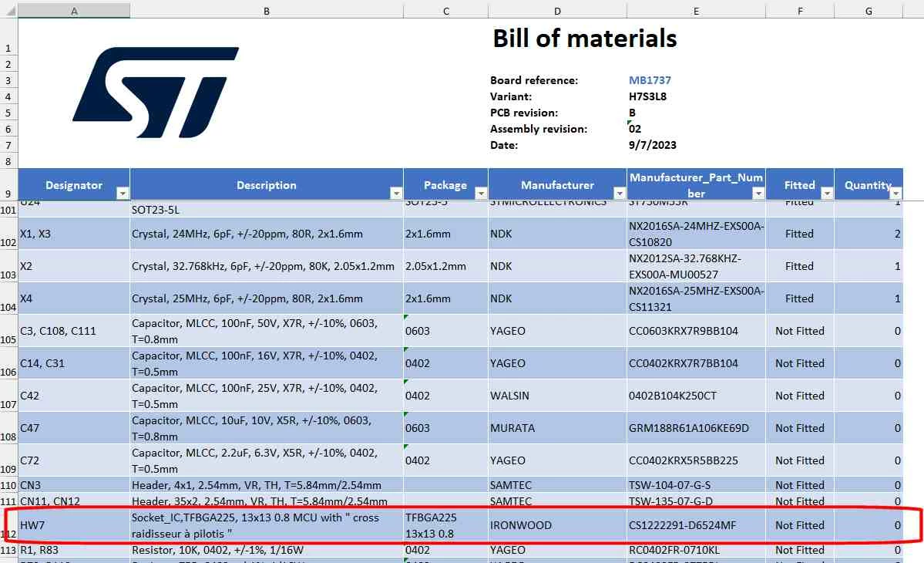Open the Manufacturer column filter dropdown

(620, 194)
